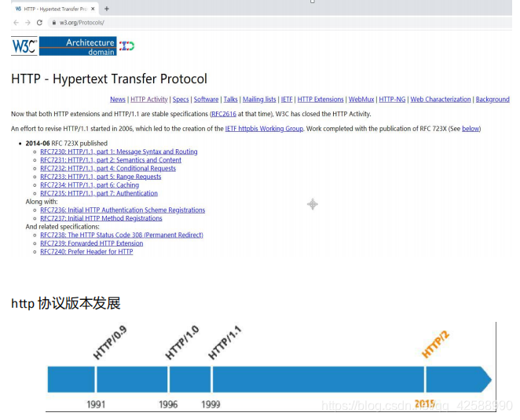Open the Talks link
520x420 pixels.
pyautogui.click(x=230, y=100)
